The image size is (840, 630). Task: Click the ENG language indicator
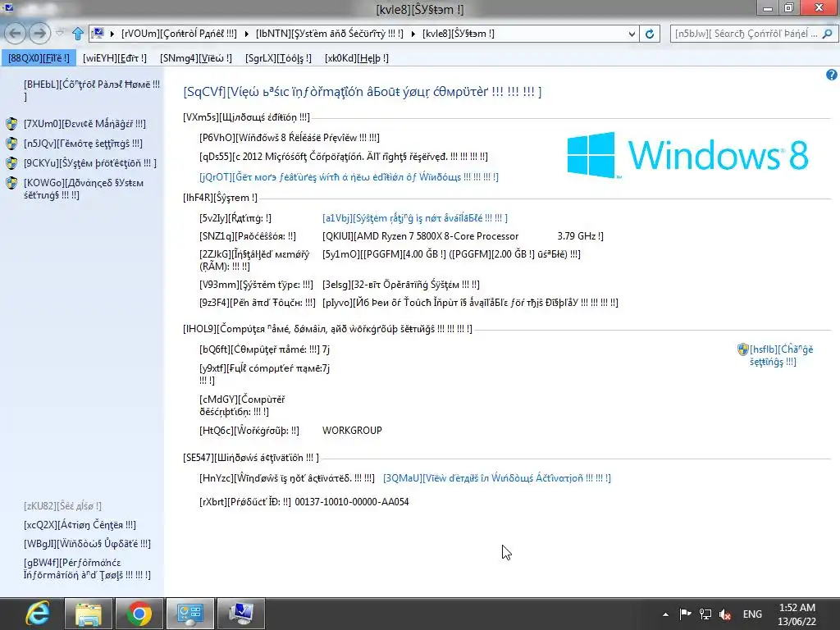pyautogui.click(x=753, y=614)
